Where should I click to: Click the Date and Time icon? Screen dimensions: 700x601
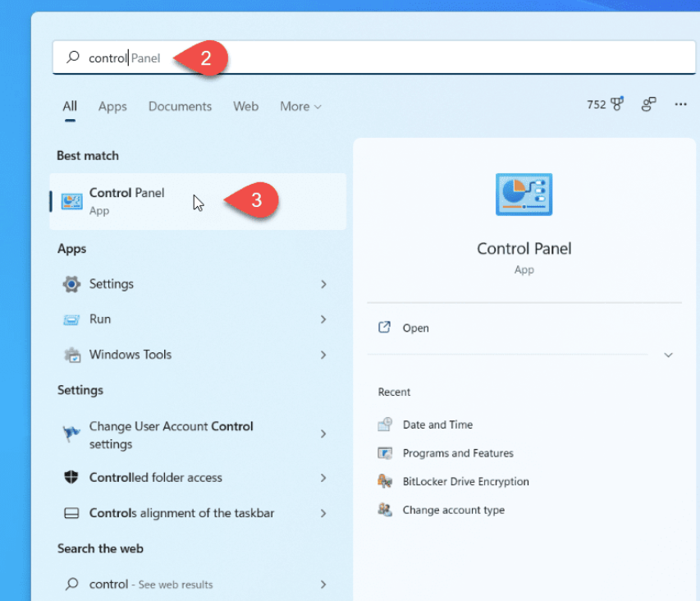[x=385, y=424]
